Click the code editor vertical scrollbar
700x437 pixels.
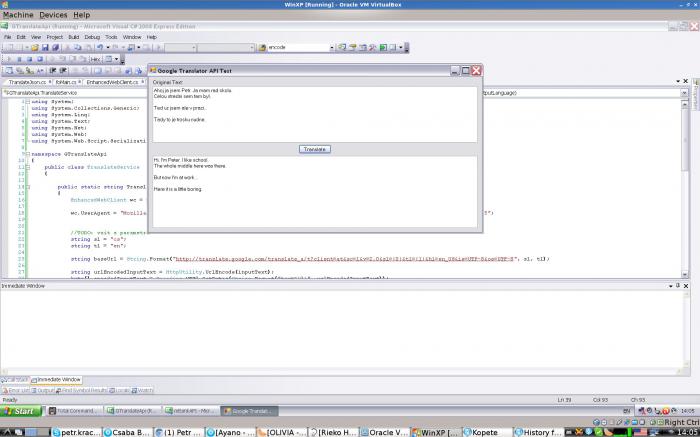pyautogui.click(x=685, y=187)
